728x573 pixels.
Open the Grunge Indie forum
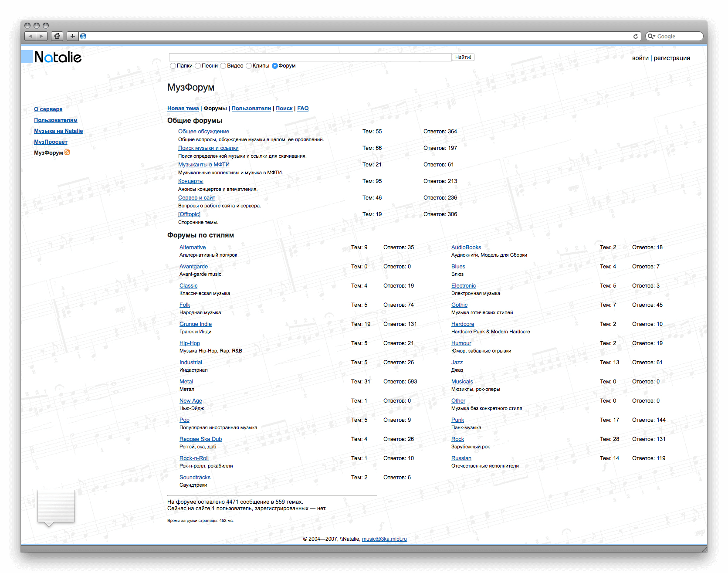[195, 324]
